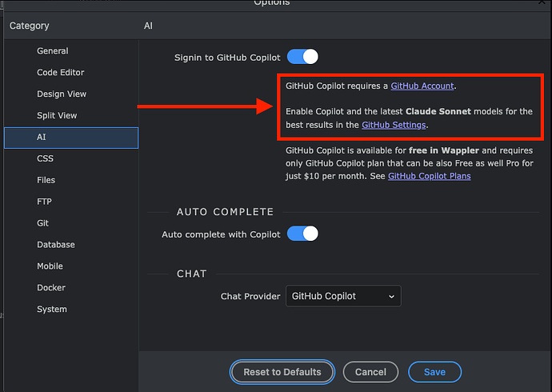Switch to the Files category
552x392 pixels.
click(x=46, y=181)
